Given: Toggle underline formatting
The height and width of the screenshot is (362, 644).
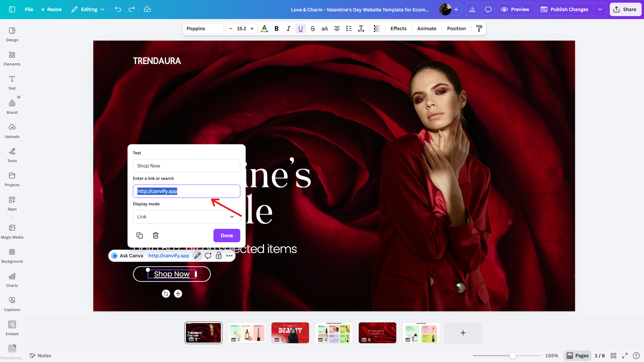Looking at the screenshot, I should tap(300, 29).
